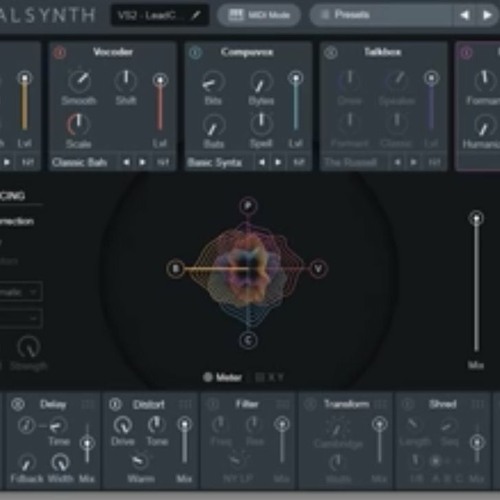Screen dimensions: 500x500
Task: Enable the Filter effect power button
Action: pos(213,404)
